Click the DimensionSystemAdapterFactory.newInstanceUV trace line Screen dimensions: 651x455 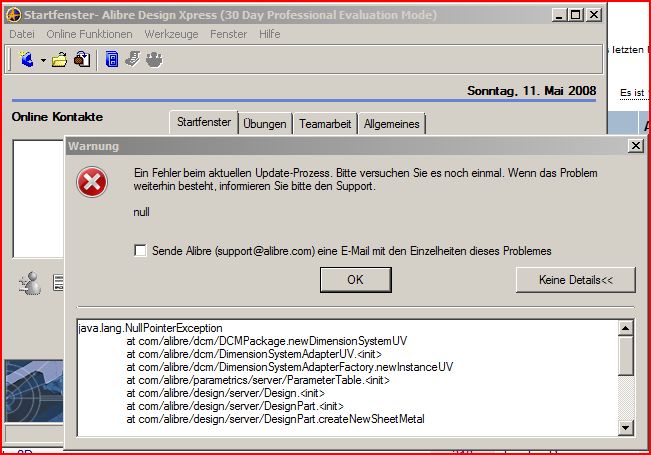[x=289, y=367]
